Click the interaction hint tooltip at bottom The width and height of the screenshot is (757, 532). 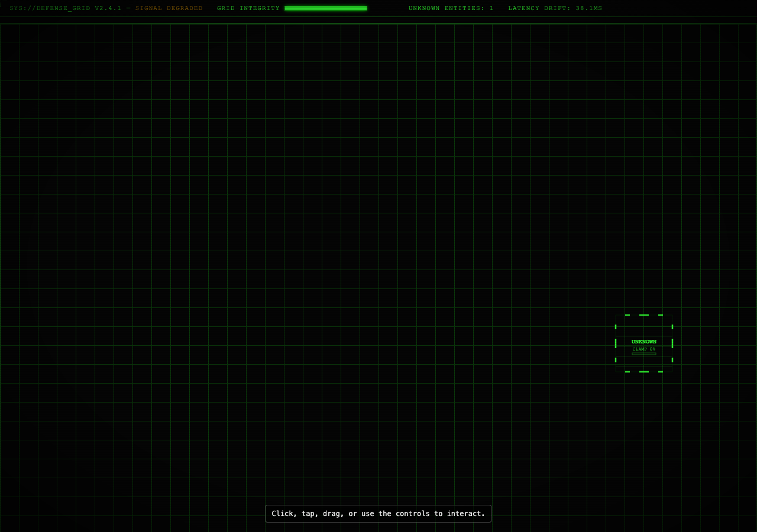click(x=378, y=514)
